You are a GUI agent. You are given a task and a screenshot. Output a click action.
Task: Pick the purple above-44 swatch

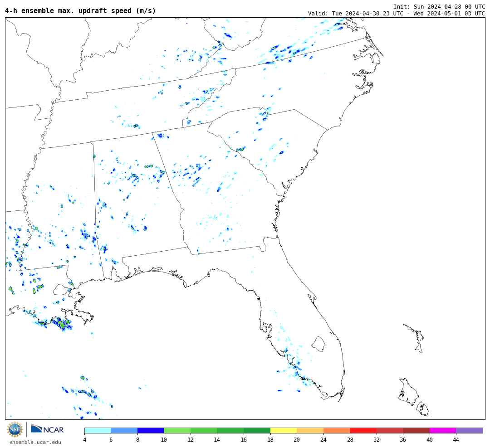(470, 430)
